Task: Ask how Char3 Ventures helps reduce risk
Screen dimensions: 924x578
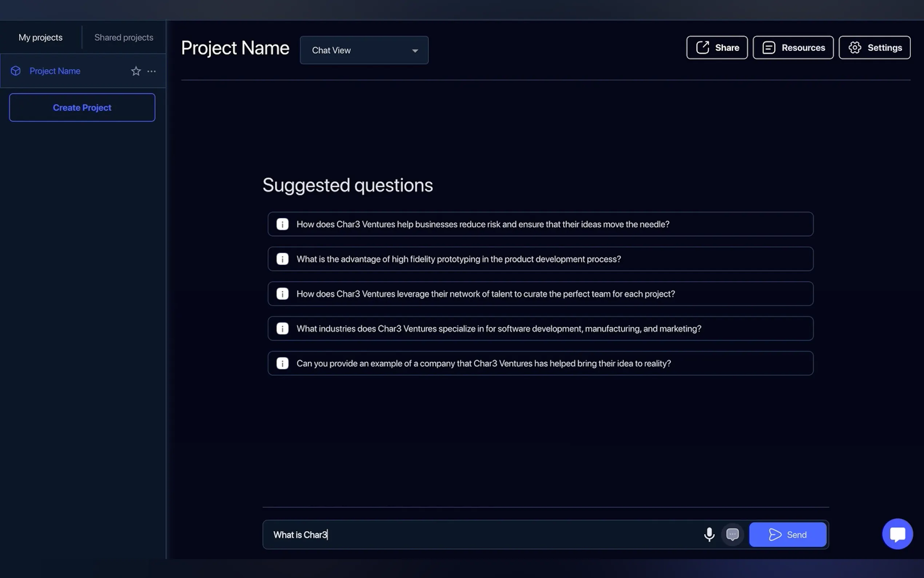Action: [x=541, y=224]
